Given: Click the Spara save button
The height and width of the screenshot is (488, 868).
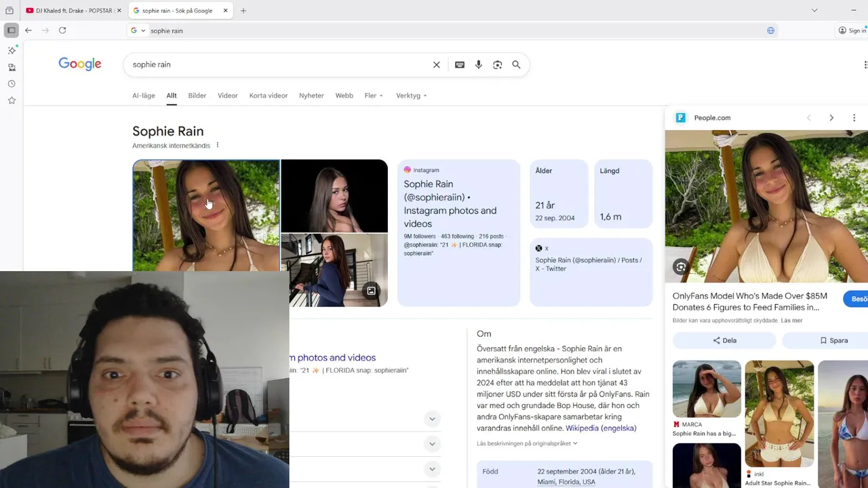Looking at the screenshot, I should point(833,340).
